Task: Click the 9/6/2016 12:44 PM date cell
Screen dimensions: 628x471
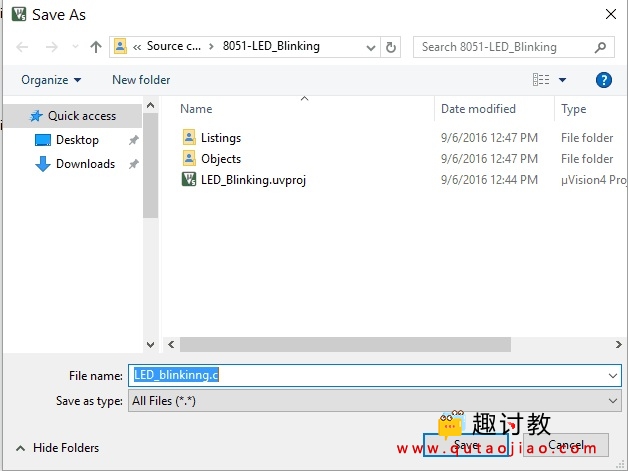Action: pos(489,180)
